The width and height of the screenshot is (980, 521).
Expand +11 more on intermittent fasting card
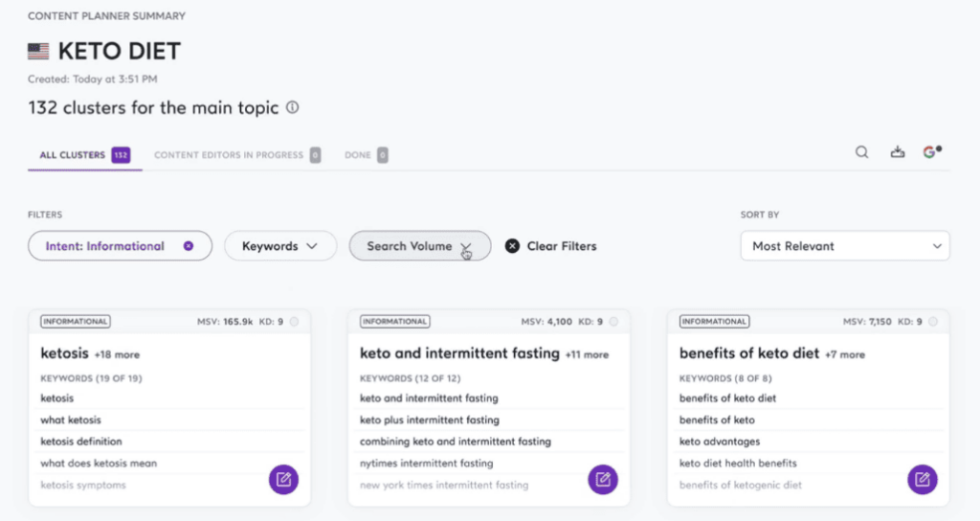[587, 354]
